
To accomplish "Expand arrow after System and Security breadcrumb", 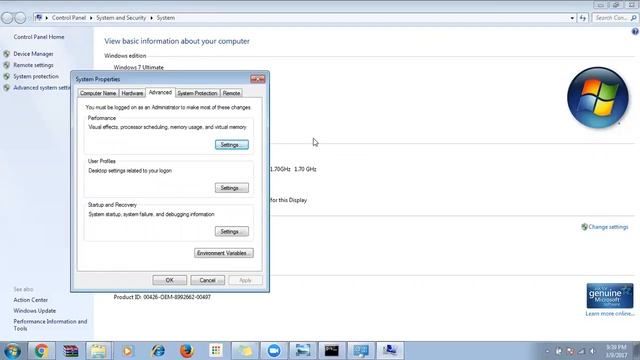I will [151, 18].
